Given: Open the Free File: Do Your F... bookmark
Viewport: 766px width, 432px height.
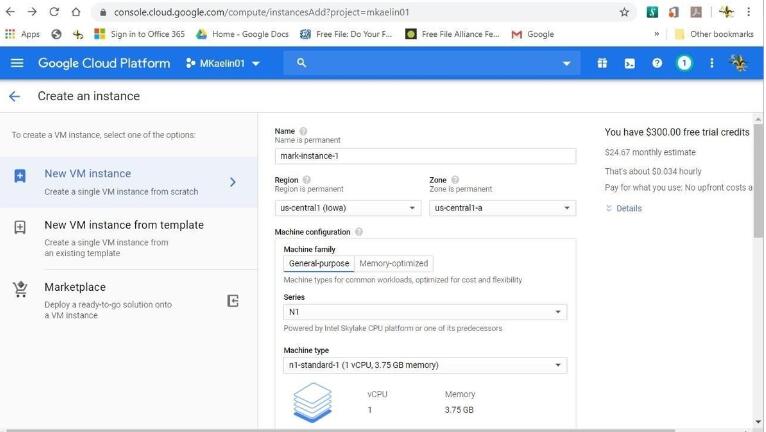Looking at the screenshot, I should pos(346,34).
